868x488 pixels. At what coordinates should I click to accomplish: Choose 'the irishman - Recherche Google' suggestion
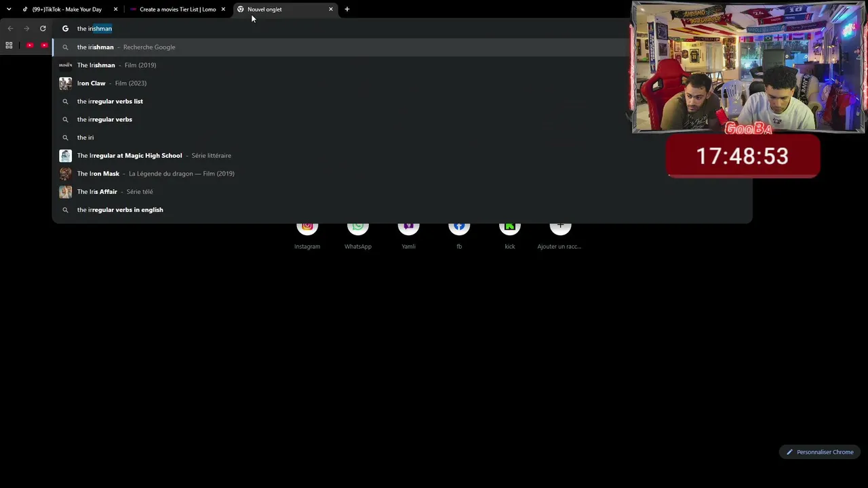pyautogui.click(x=402, y=47)
